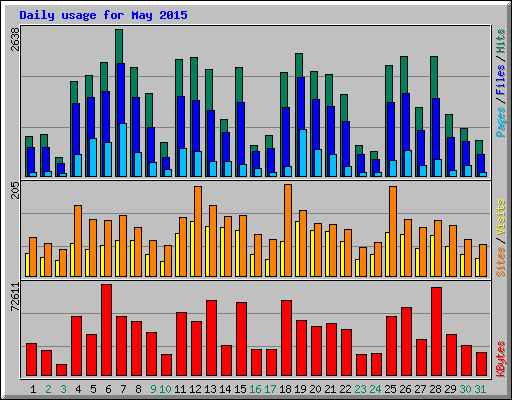Select day 18 on the date axis

pos(285,389)
